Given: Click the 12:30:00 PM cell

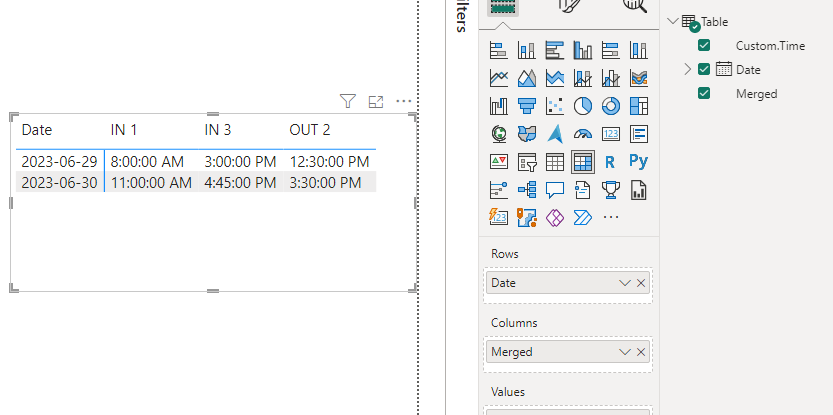Looking at the screenshot, I should point(329,162).
